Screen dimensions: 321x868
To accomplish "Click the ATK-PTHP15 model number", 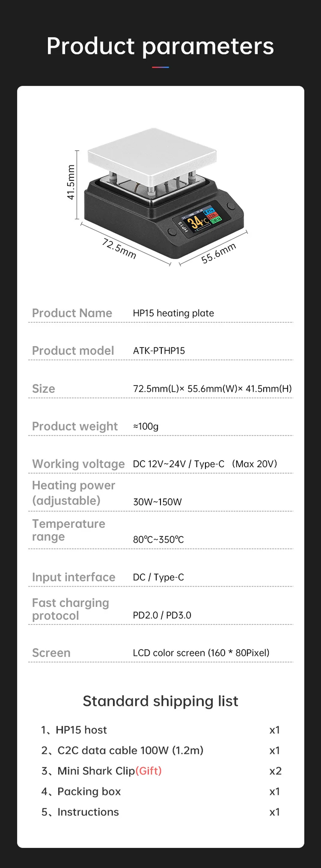I will coord(159,351).
